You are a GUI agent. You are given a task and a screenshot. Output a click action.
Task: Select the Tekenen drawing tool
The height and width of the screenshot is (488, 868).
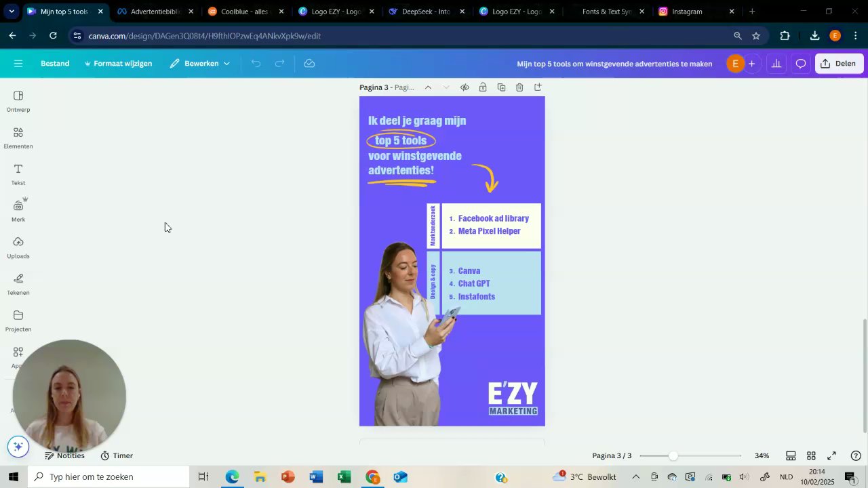18,284
